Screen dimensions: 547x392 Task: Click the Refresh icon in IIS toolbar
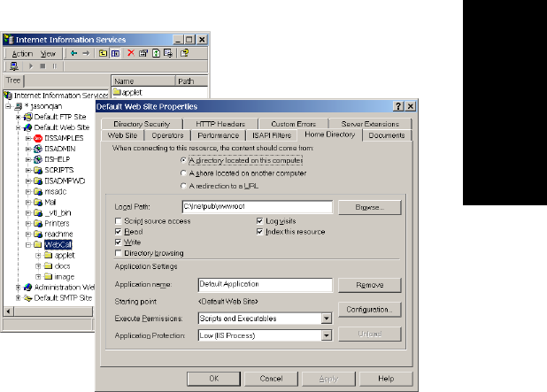tap(156, 53)
